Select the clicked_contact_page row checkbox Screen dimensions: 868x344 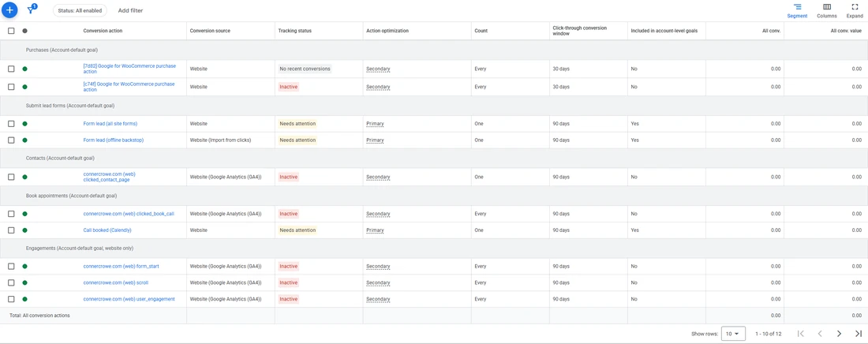point(11,177)
